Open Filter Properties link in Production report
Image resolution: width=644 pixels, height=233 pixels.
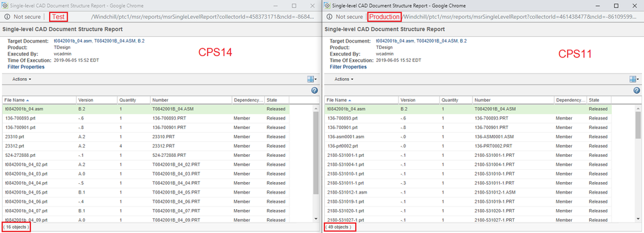pos(348,66)
